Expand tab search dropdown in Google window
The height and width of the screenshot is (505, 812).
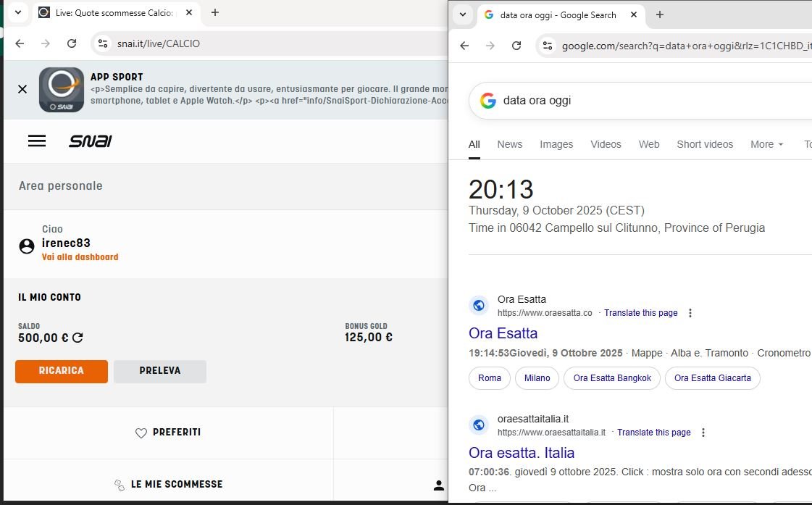pos(463,14)
